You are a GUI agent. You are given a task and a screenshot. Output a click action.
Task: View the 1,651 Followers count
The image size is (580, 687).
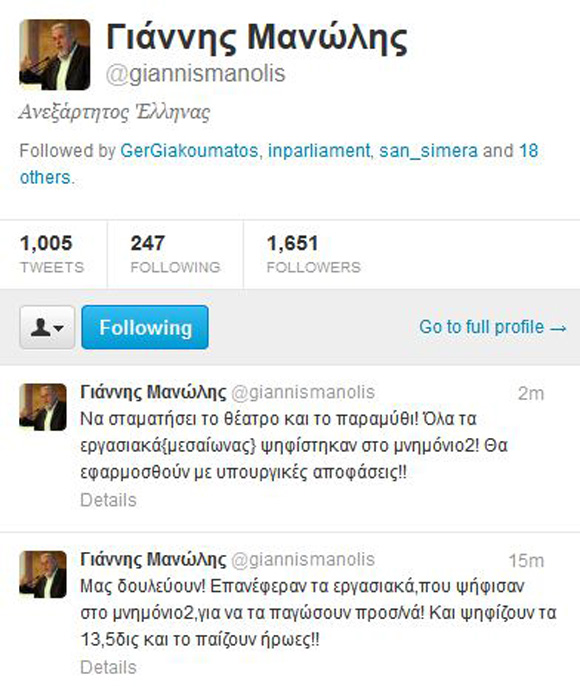point(314,254)
